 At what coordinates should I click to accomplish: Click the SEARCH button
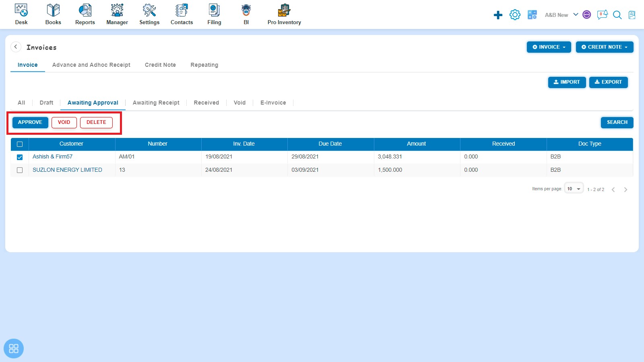[617, 122]
